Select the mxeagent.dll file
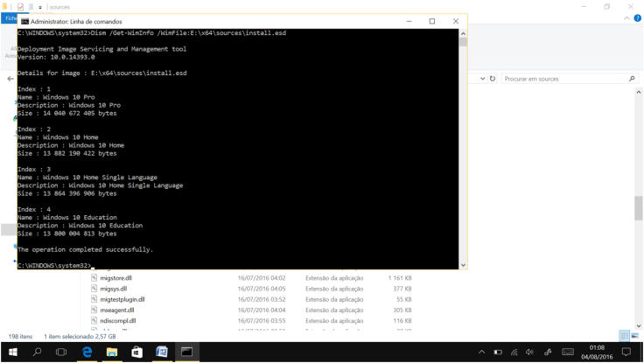 (116, 310)
